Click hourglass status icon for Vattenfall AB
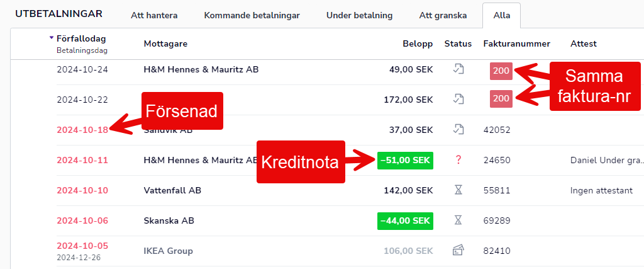Image resolution: width=644 pixels, height=269 pixels. 458,190
